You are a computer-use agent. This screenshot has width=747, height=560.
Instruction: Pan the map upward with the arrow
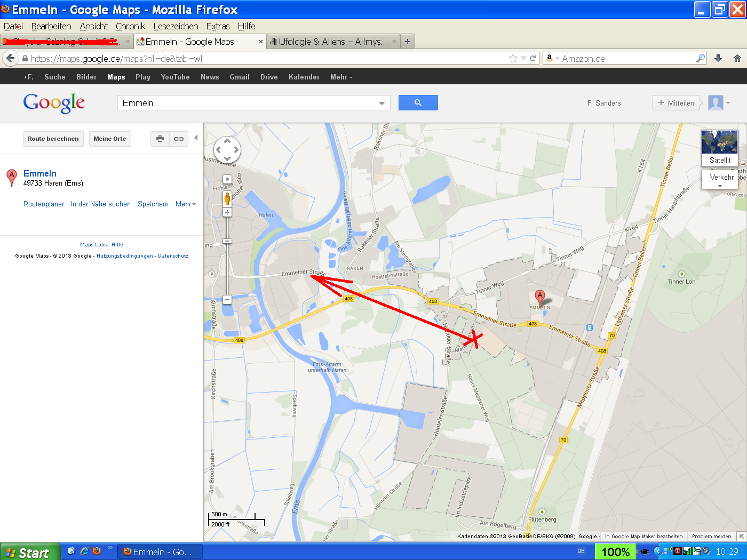[227, 141]
